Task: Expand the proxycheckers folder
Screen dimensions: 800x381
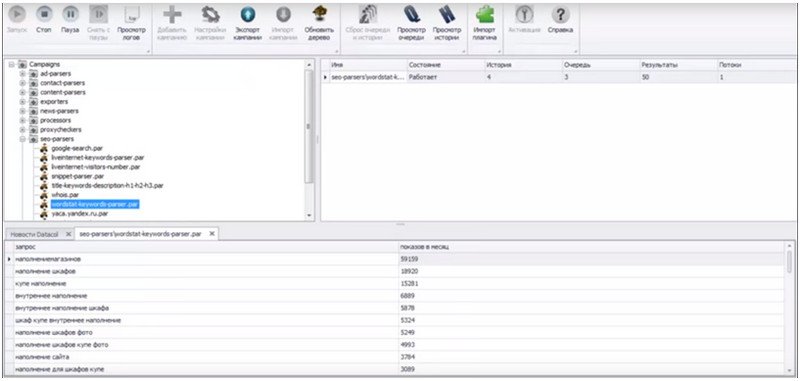Action: point(22,130)
